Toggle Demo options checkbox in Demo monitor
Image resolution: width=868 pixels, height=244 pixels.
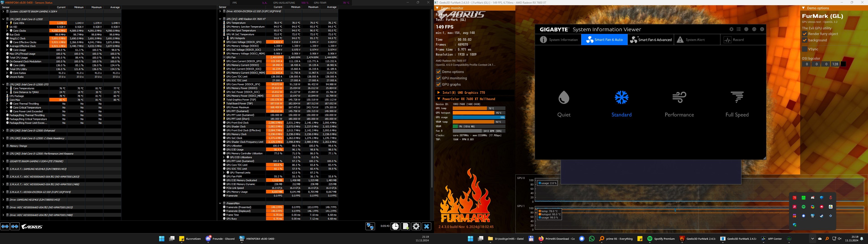(438, 72)
